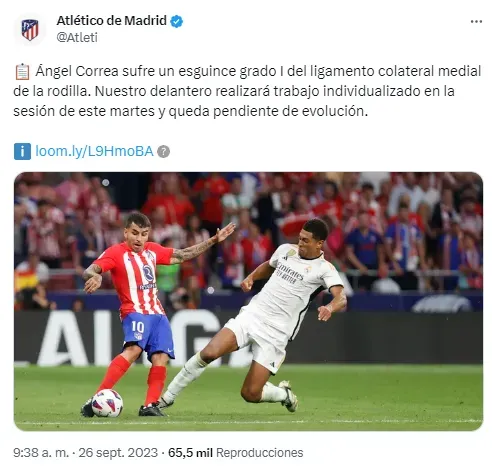This screenshot has width=492, height=473.
Task: Select the name Ángel Correa in text
Action: (x=77, y=71)
